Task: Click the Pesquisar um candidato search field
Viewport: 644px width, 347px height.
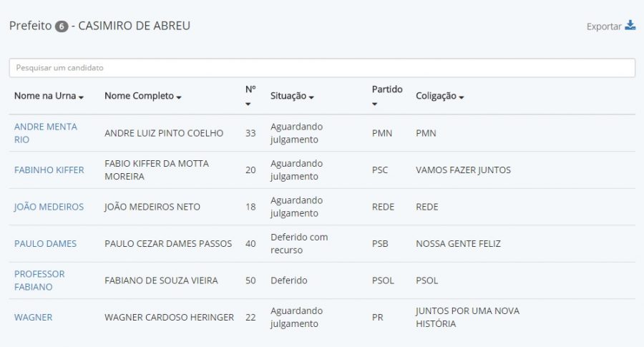Action: tap(322, 68)
